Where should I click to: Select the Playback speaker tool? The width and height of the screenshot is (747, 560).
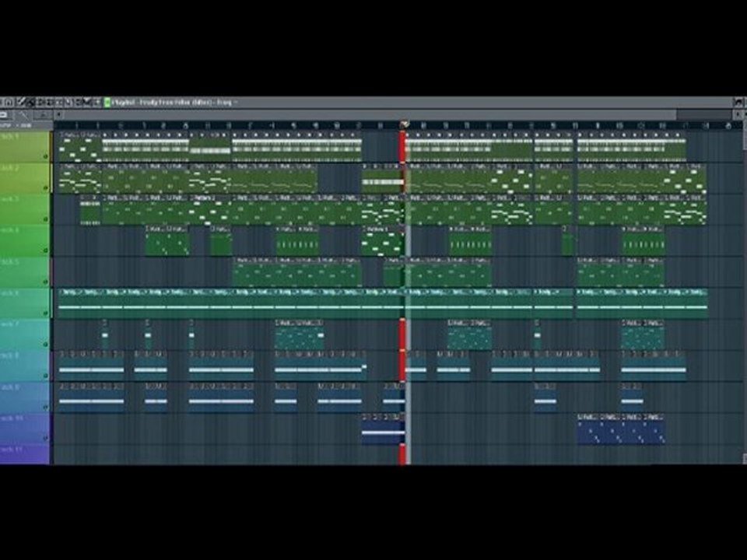point(97,102)
